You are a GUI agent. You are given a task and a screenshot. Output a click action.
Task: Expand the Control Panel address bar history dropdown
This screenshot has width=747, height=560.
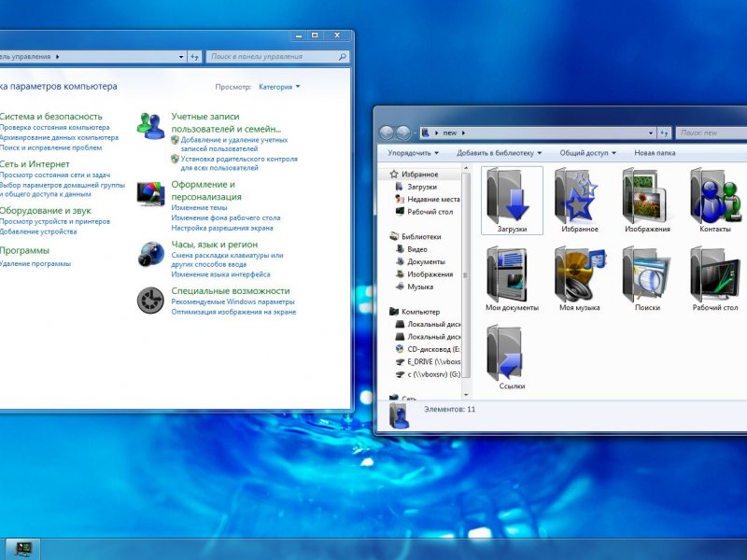(x=181, y=57)
